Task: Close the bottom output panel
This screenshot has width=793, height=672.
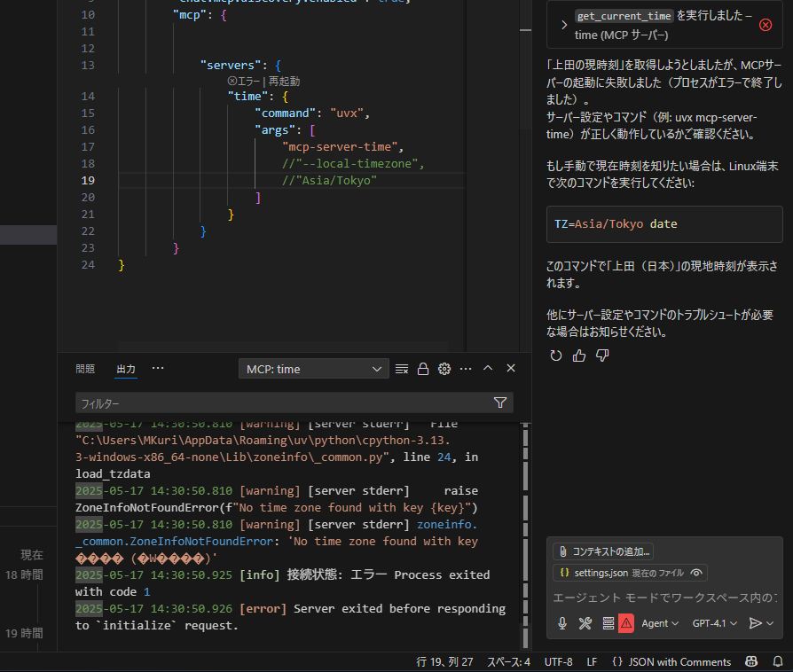Action: (x=511, y=368)
